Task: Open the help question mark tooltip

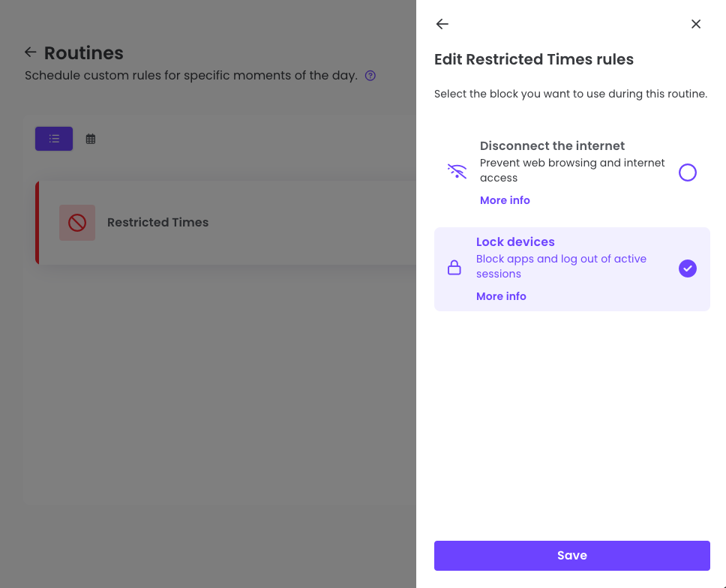Action: tap(370, 75)
